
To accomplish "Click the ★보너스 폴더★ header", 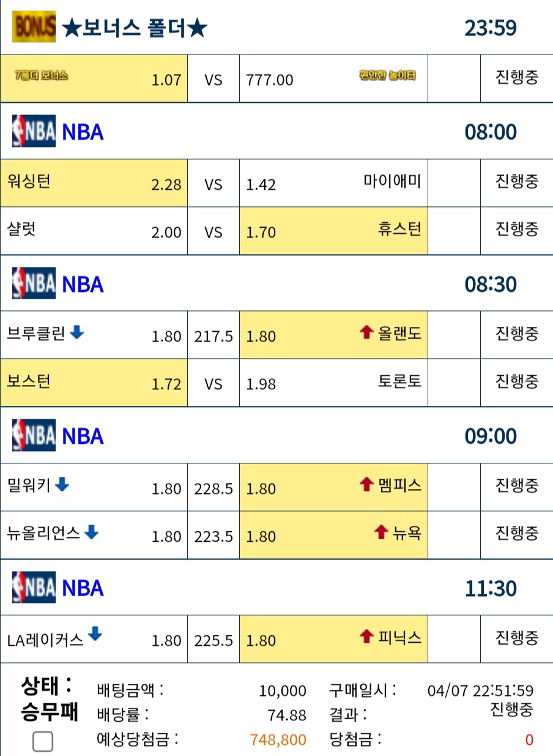I will [x=135, y=28].
